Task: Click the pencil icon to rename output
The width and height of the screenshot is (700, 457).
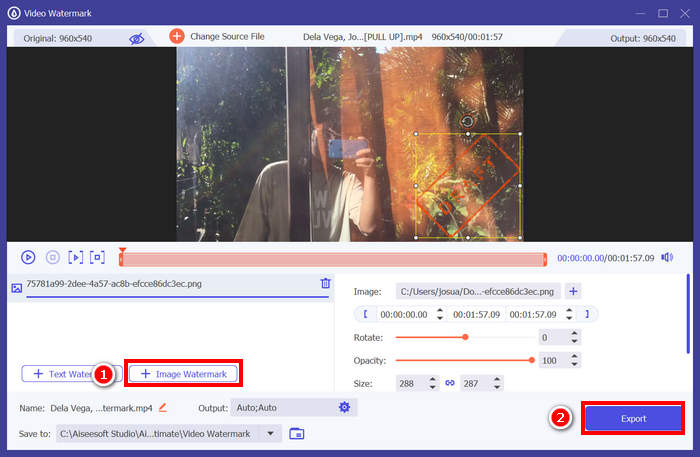Action: [162, 407]
